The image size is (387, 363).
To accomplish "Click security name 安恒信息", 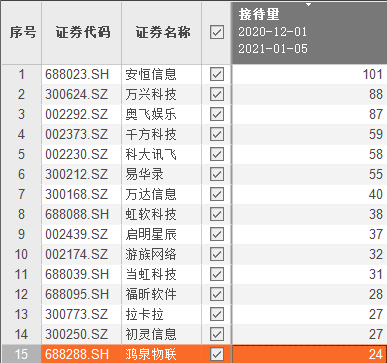I will (x=151, y=74).
